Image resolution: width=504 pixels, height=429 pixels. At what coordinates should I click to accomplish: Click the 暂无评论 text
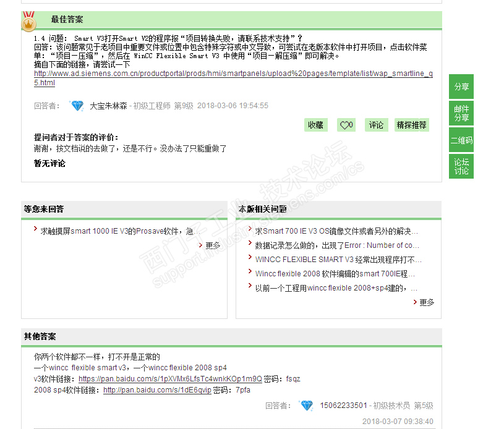(x=50, y=163)
